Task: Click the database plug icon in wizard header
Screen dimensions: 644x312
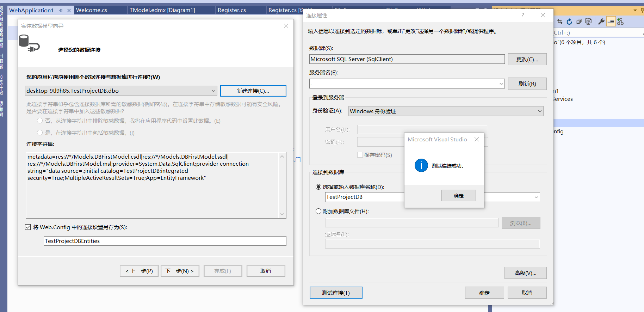Action: point(29,43)
